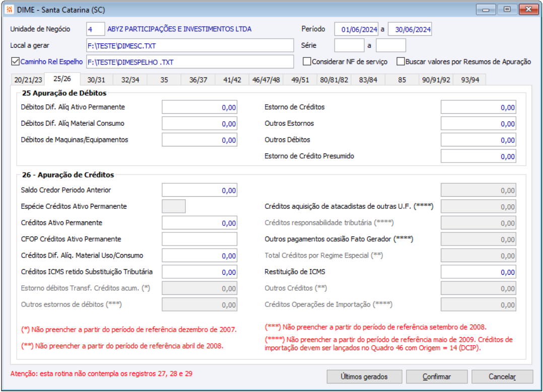Select the 46/47/48 tab
Image resolution: width=543 pixels, height=392 pixels.
(266, 80)
